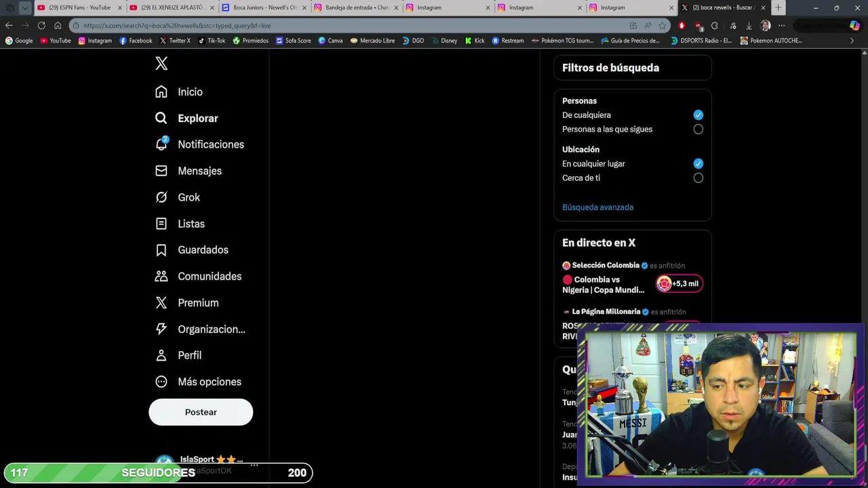The image size is (868, 488).
Task: Open the read aloud icon in address bar
Action: pos(648,26)
